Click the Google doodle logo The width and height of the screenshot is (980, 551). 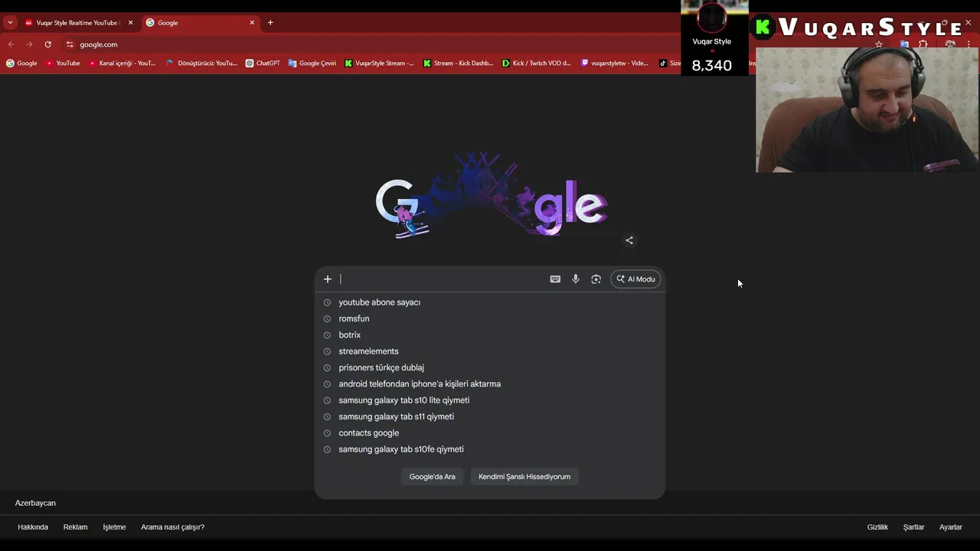(x=492, y=196)
